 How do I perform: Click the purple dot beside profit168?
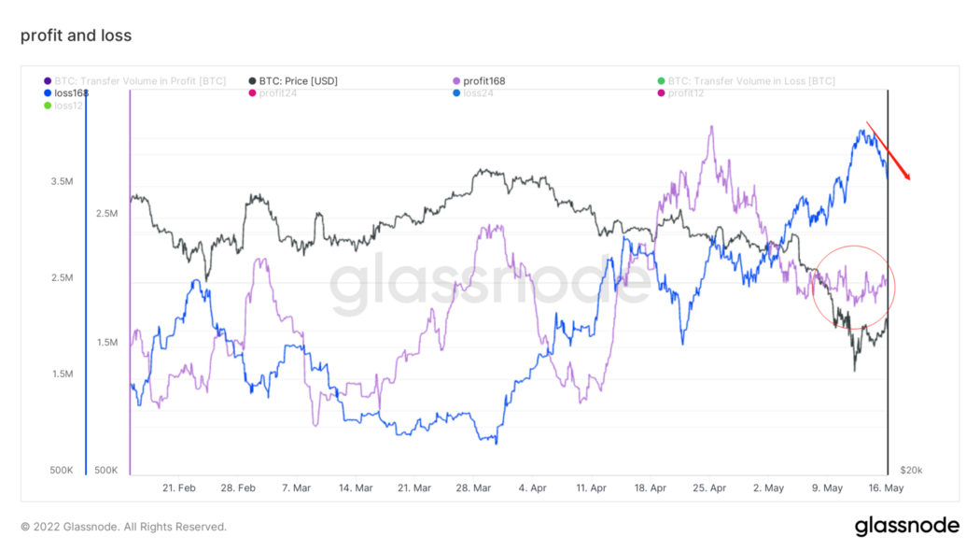(456, 81)
